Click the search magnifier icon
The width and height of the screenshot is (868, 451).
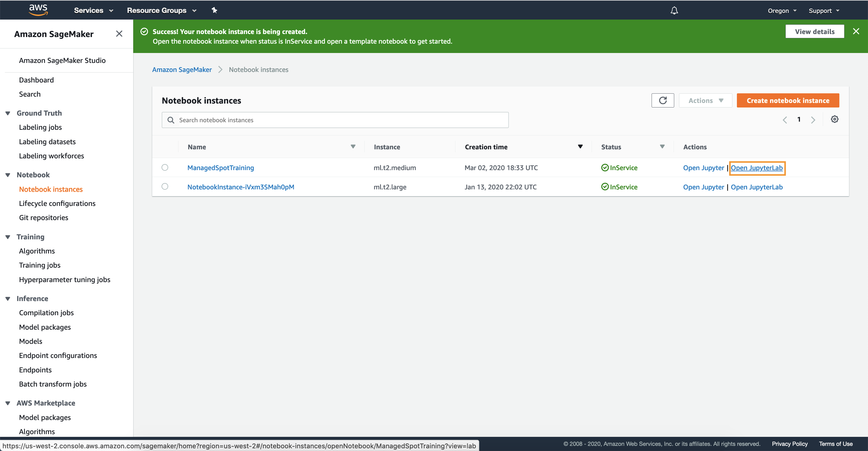click(x=171, y=120)
